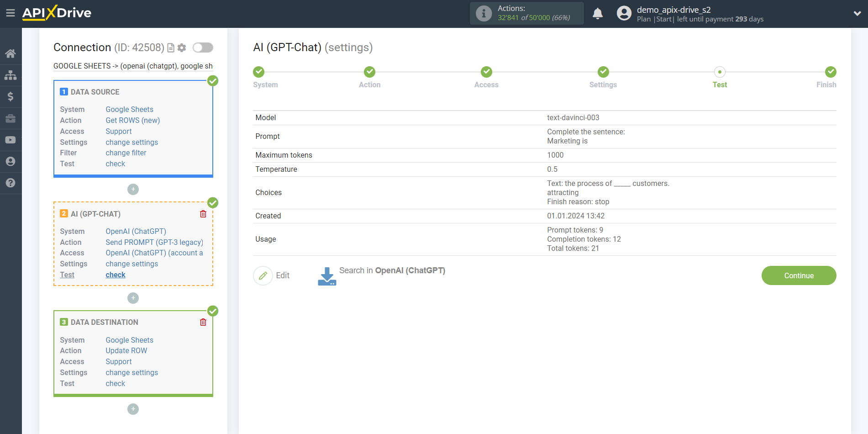Screen dimensions: 868x434
Task: Open Send PROMPT (GPT-3 legacy) link
Action: tap(154, 242)
